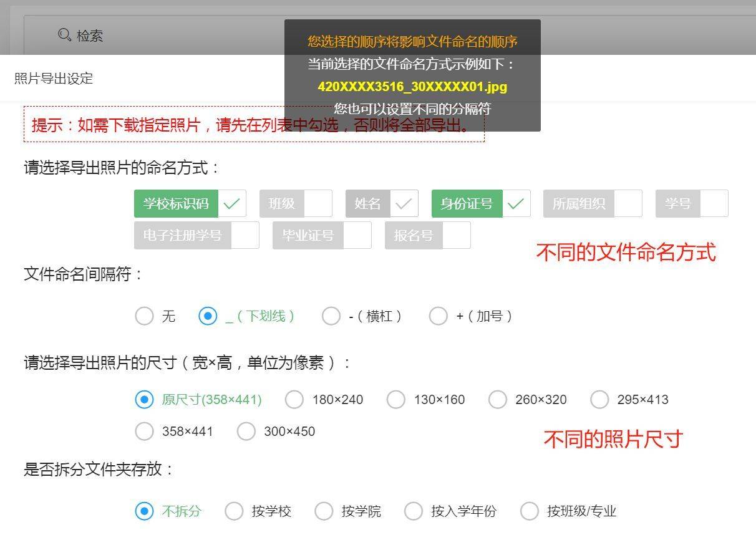
Task: Enable 所属组织 in file naming
Action: point(628,203)
